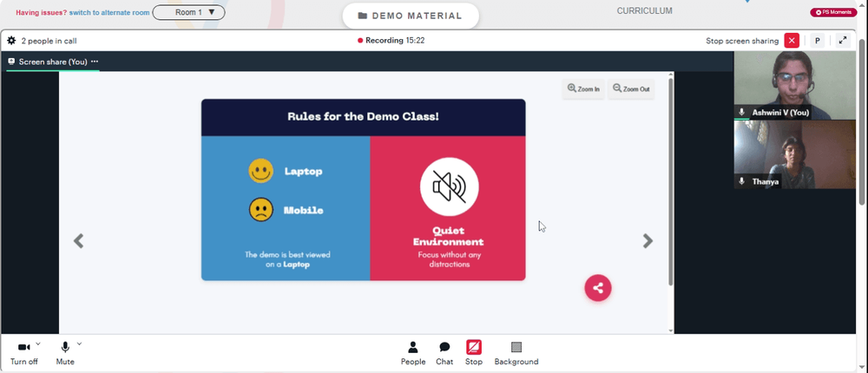The image size is (868, 373).
Task: Open the Room 1 dropdown
Action: pos(188,12)
